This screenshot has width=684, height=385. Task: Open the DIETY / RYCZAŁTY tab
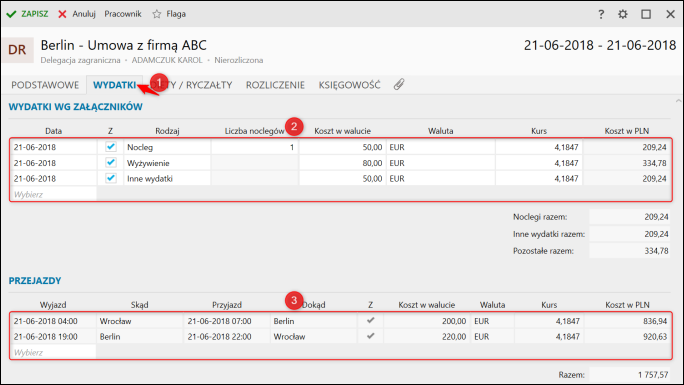[191, 85]
